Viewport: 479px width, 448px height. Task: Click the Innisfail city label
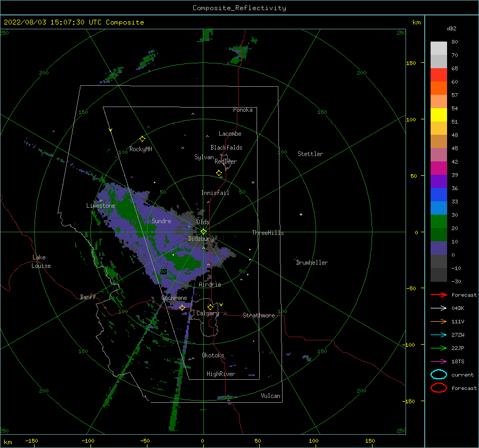[x=215, y=193]
